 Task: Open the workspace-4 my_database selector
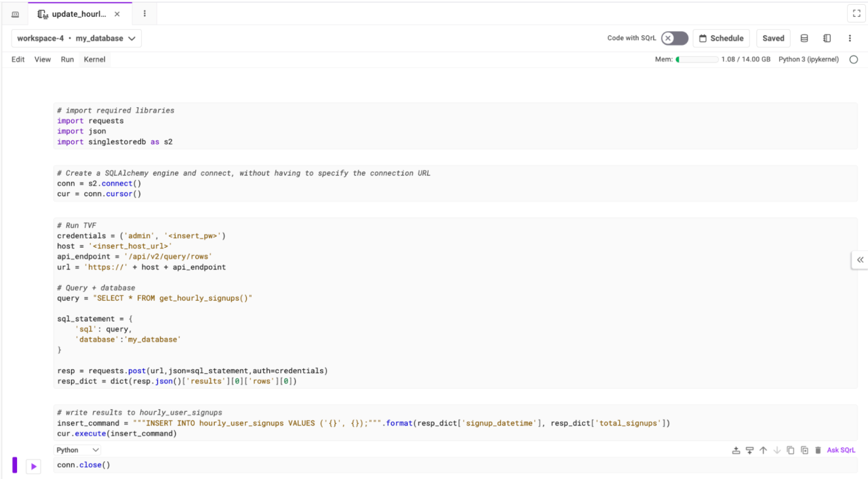click(x=76, y=38)
